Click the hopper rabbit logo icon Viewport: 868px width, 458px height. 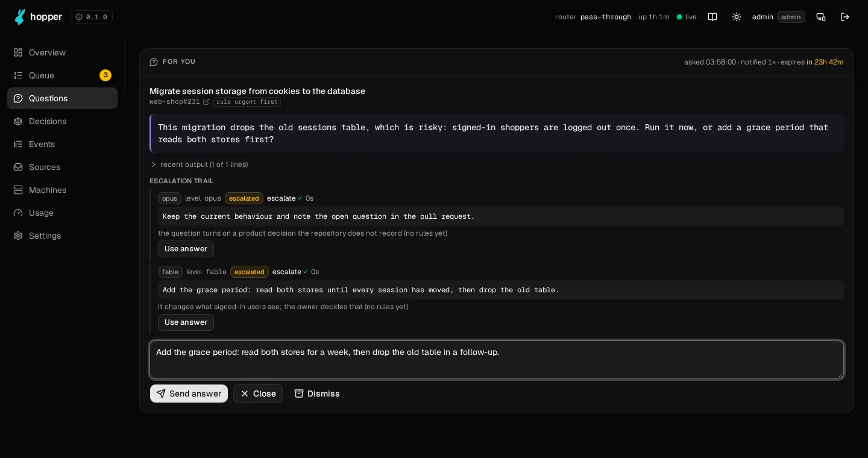coord(20,17)
